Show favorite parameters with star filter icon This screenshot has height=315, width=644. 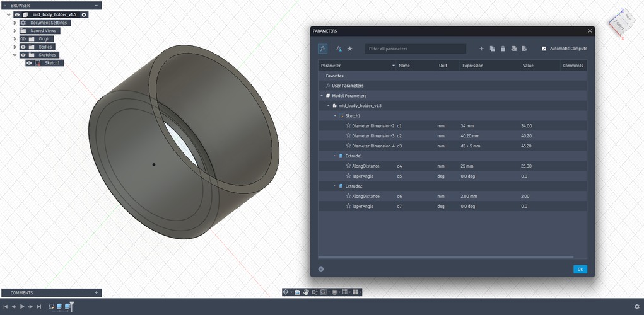click(x=350, y=49)
